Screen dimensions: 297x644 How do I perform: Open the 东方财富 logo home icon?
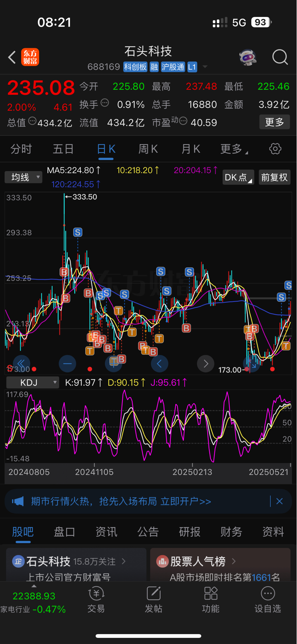coord(30,57)
